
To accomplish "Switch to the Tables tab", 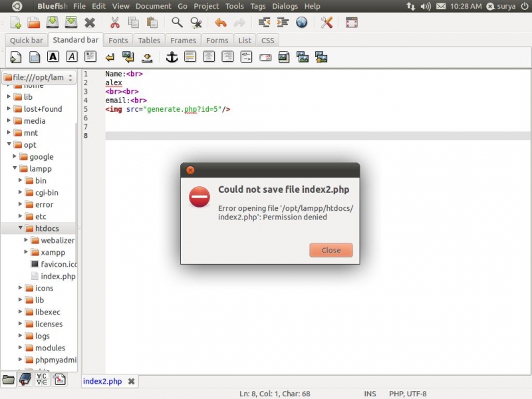I will click(149, 41).
